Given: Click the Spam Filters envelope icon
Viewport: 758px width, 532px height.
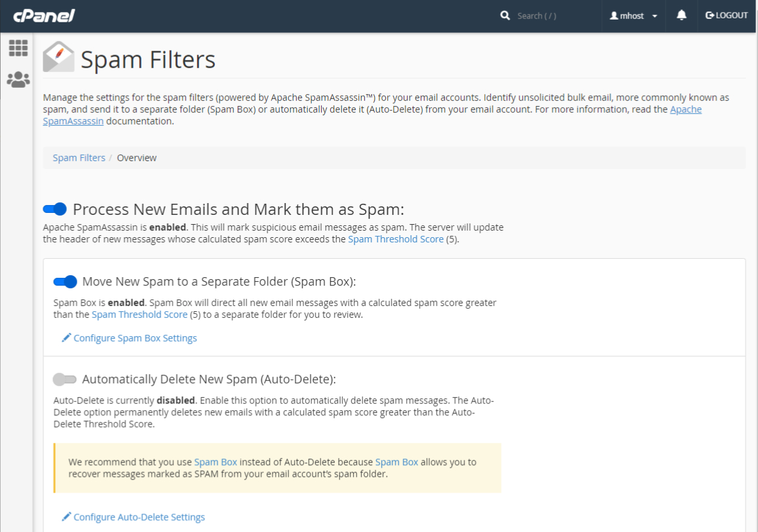Looking at the screenshot, I should [x=58, y=57].
